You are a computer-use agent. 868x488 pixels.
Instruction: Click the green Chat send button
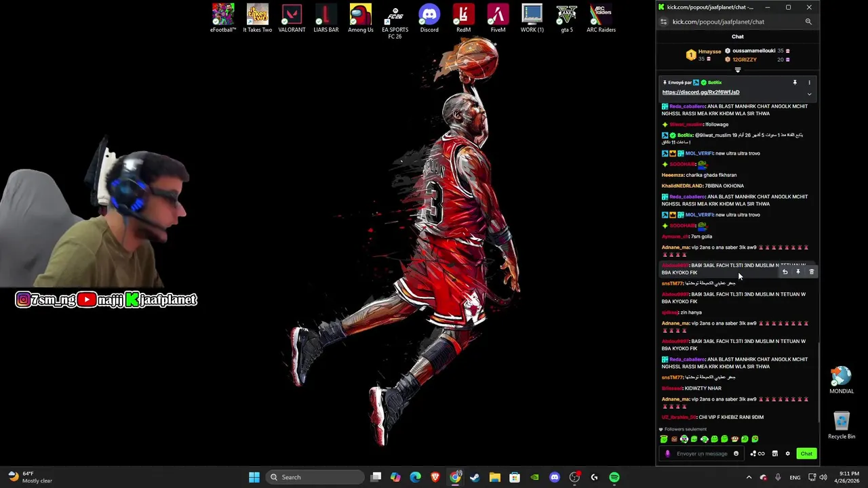tap(806, 454)
